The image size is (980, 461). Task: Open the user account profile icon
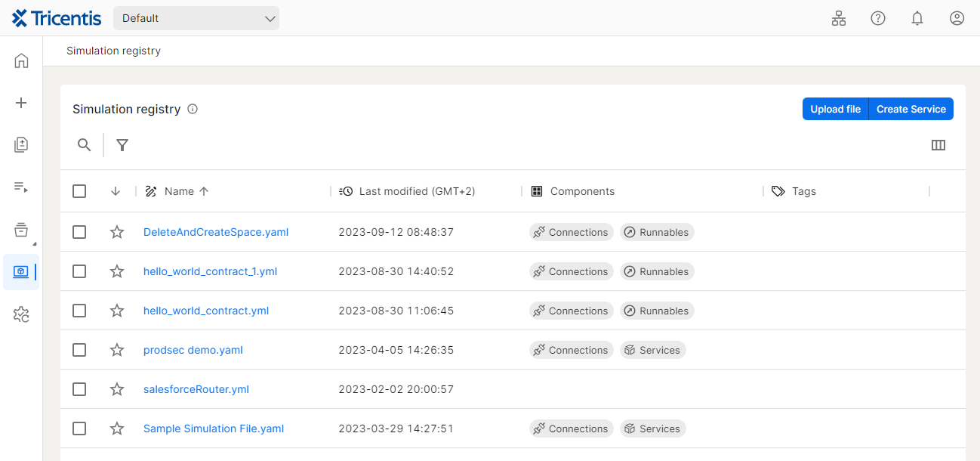[x=957, y=18]
